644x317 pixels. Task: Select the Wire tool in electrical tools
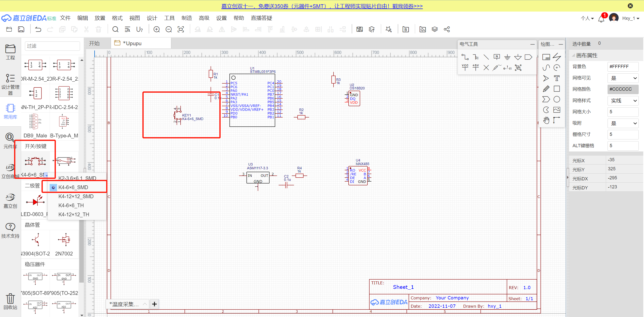pyautogui.click(x=465, y=57)
